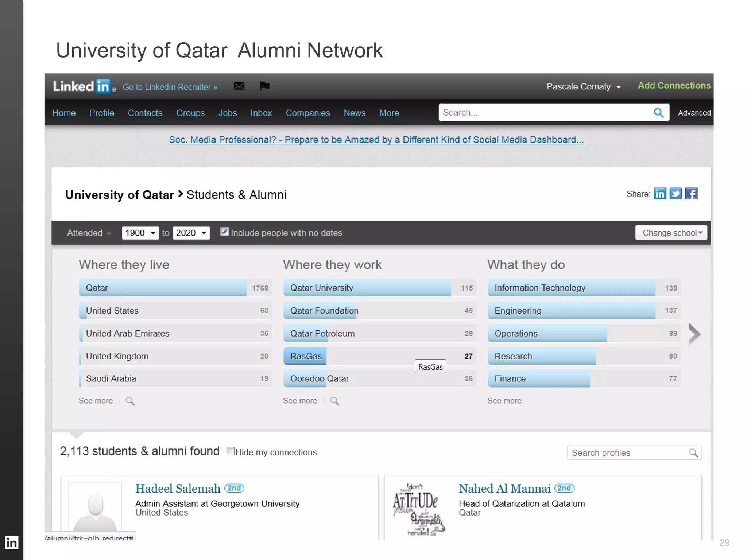
Task: Open Hadeel Salemah's profile
Action: pos(178,489)
